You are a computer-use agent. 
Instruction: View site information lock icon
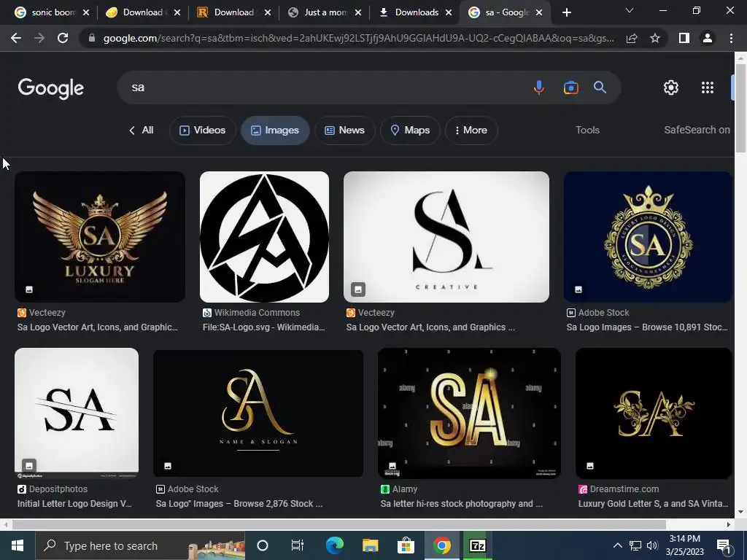pos(92,38)
